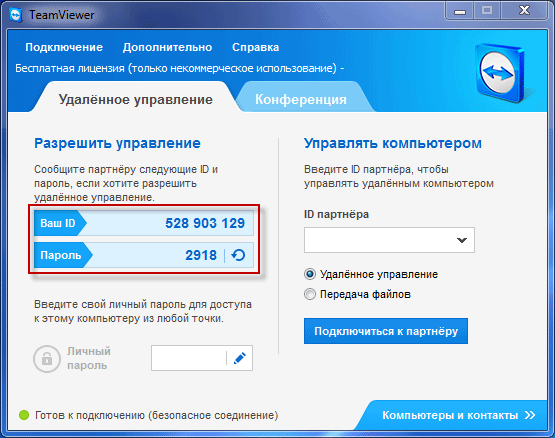This screenshot has width=555, height=438.
Task: Open the Подключение menu
Action: (64, 47)
